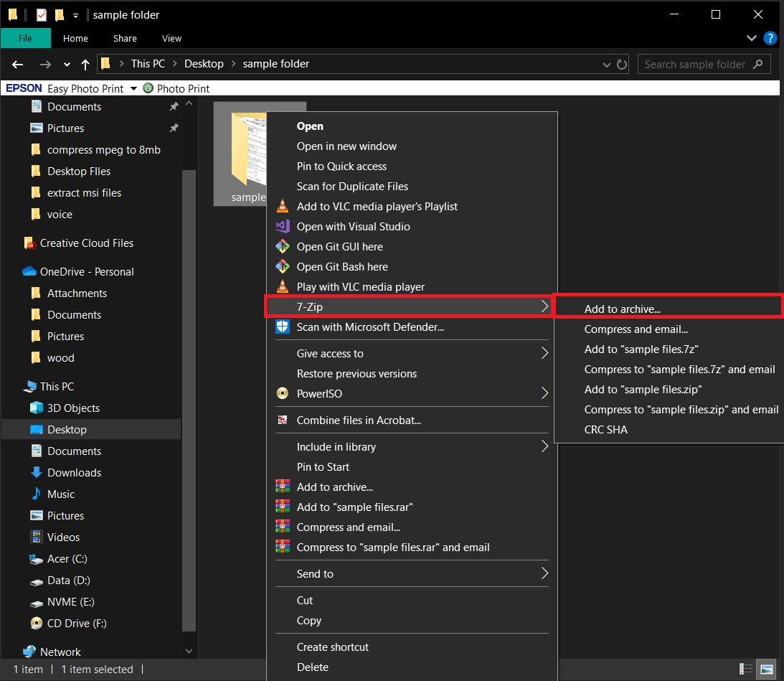Expand the address bar location history dropdown

tap(606, 64)
